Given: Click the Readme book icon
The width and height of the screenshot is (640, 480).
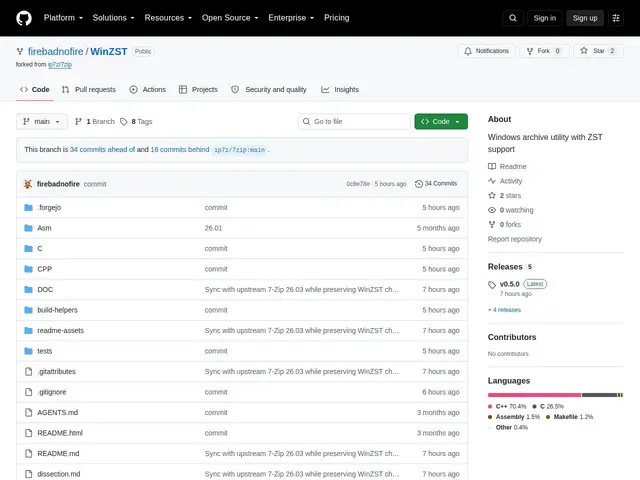Looking at the screenshot, I should pyautogui.click(x=492, y=167).
